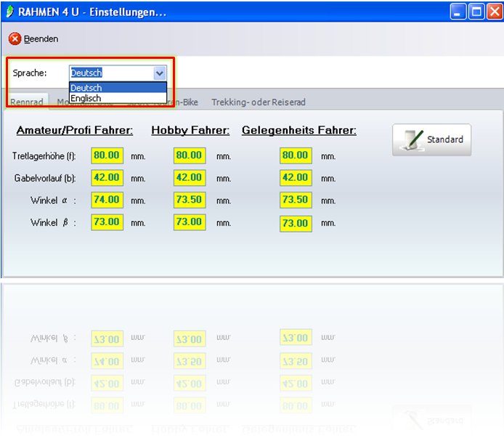The width and height of the screenshot is (504, 438).
Task: Click Gelegenheits Fahrer Tretlagerhöhe field
Action: click(296, 155)
